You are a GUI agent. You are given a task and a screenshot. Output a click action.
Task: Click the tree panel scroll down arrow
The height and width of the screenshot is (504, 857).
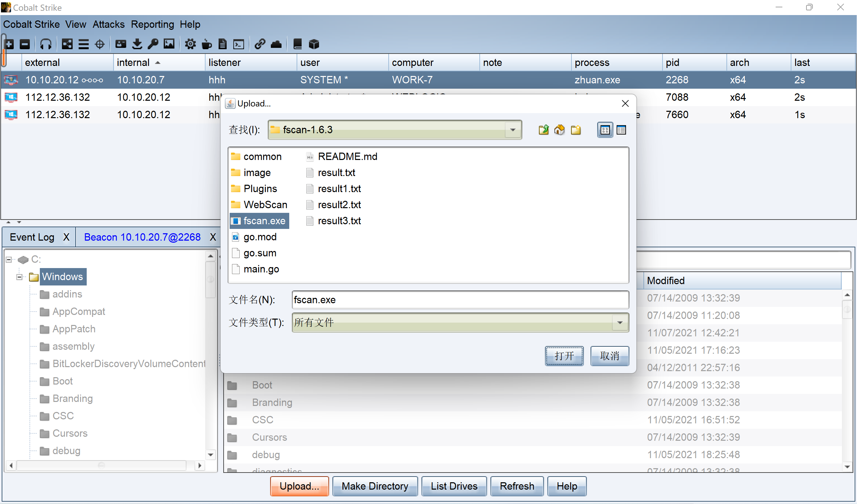click(211, 455)
